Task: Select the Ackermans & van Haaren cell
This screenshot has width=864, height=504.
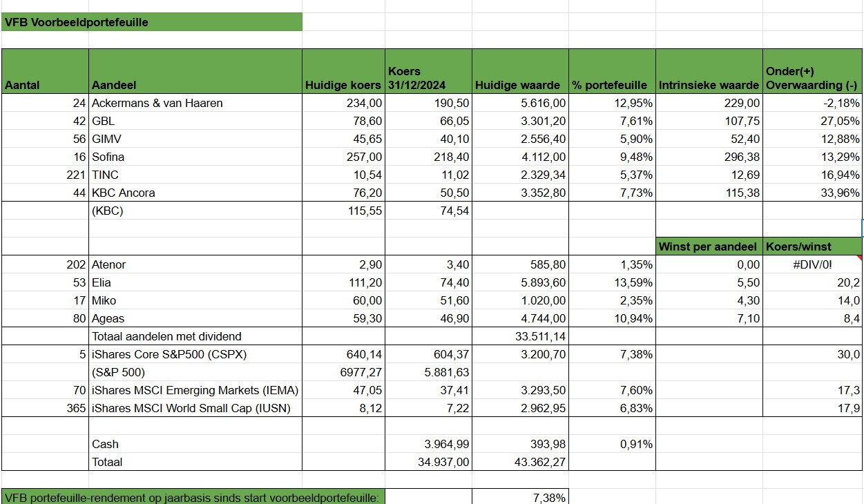Action: tap(195, 103)
